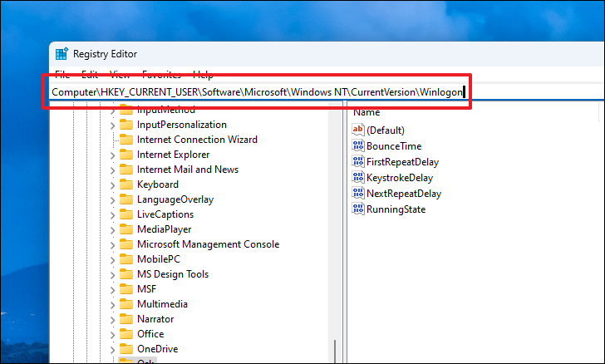This screenshot has width=605, height=364.
Task: Select the BounceTime value name
Action: click(x=394, y=146)
